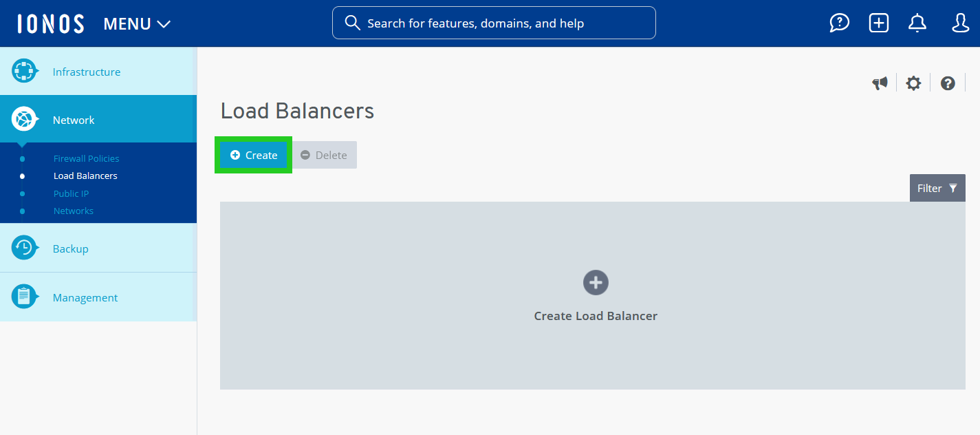
Task: Open the settings gear above Load Balancers
Action: click(913, 83)
